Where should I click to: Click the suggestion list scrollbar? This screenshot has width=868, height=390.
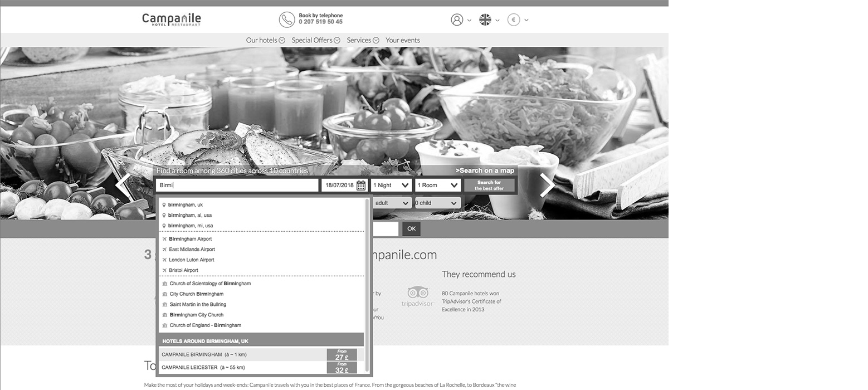tap(367, 285)
